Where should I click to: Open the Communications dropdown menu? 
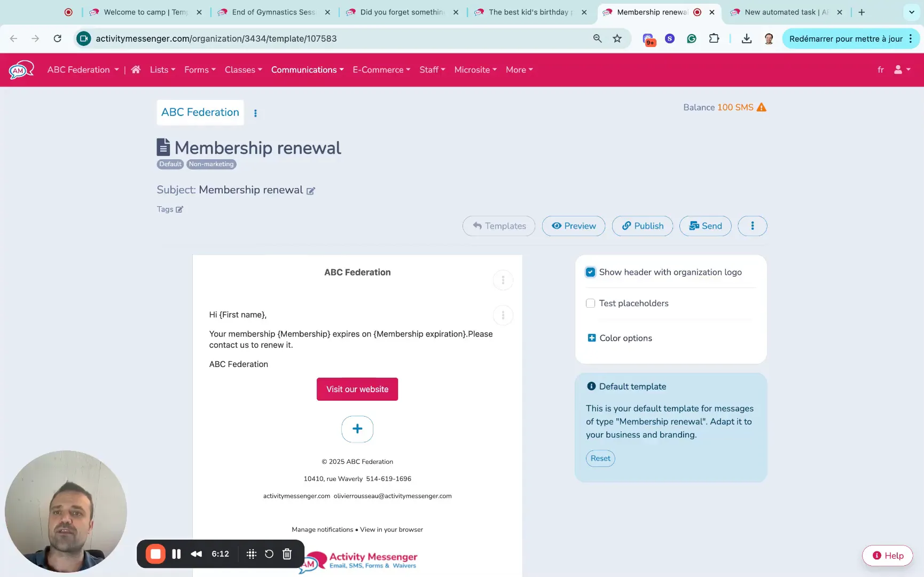pyautogui.click(x=307, y=69)
